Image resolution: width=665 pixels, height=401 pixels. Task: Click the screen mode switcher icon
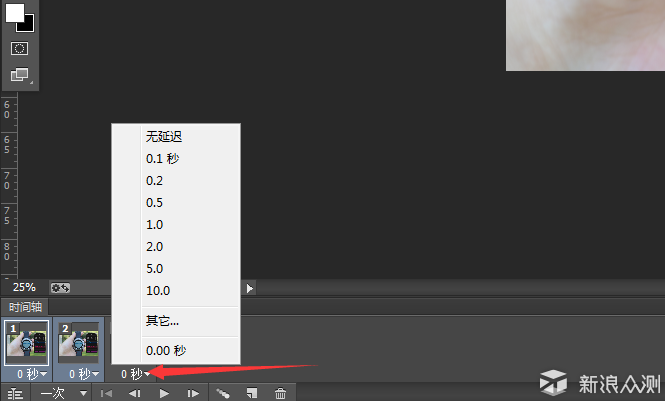point(20,74)
